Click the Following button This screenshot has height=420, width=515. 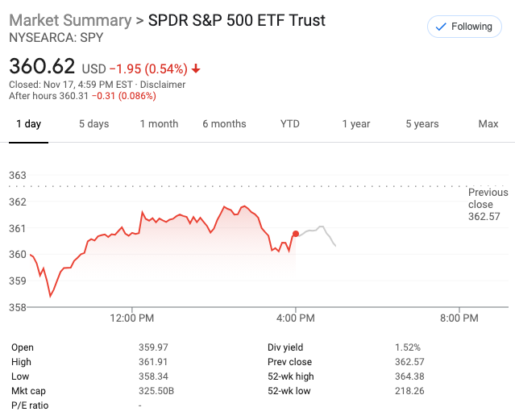[x=464, y=27]
